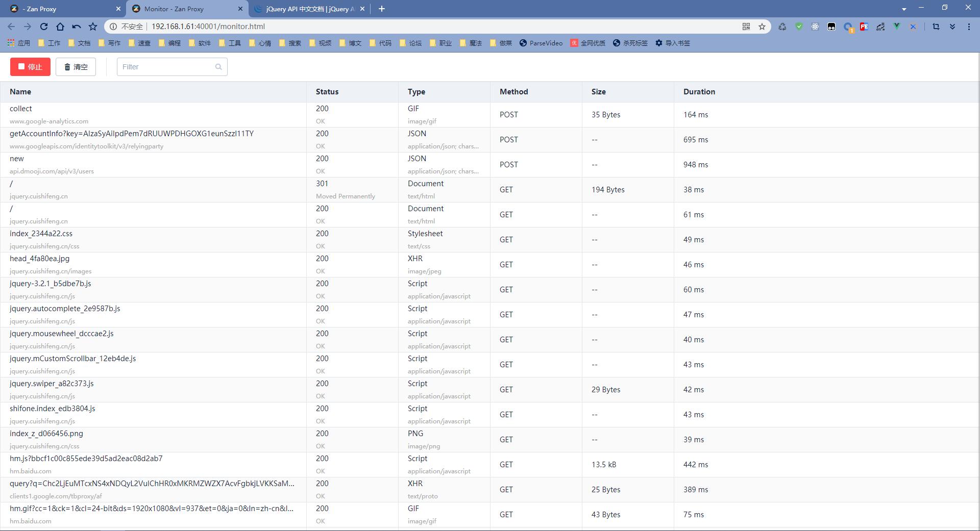Click the FE helper extension icon
The height and width of the screenshot is (531, 980).
pyautogui.click(x=864, y=27)
